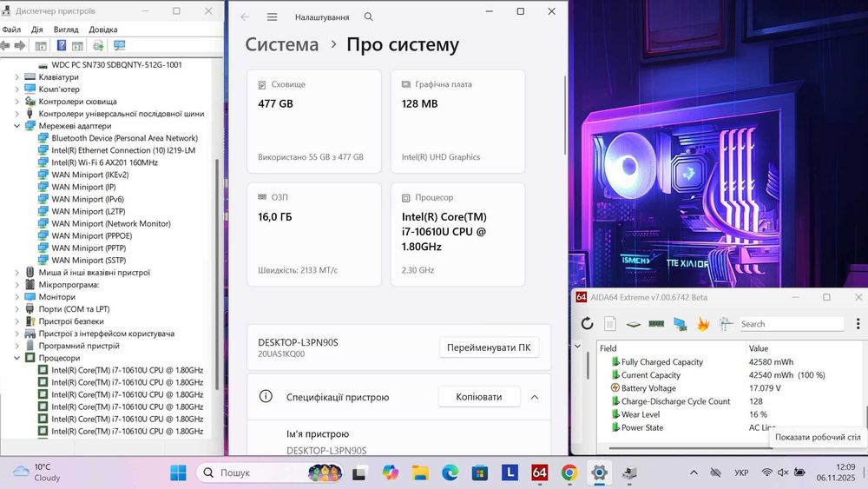Expand the Контролери сховища node

coord(16,102)
